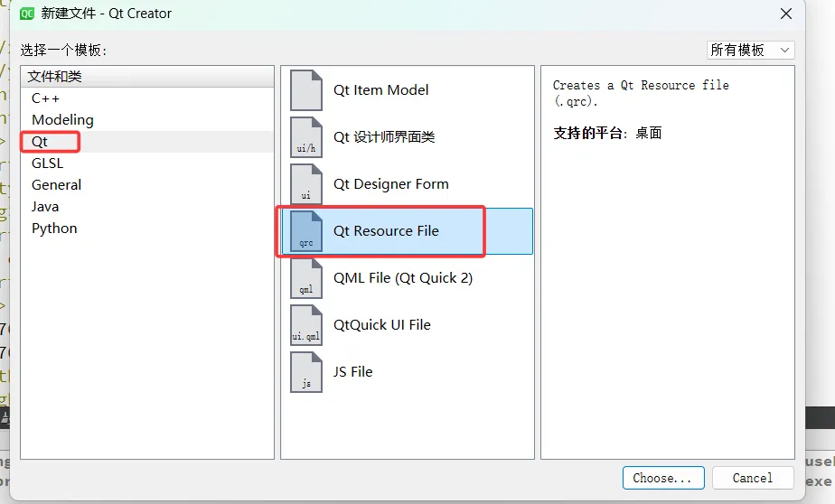Select the Qt Designer Form template label
The image size is (835, 504).
tap(391, 183)
